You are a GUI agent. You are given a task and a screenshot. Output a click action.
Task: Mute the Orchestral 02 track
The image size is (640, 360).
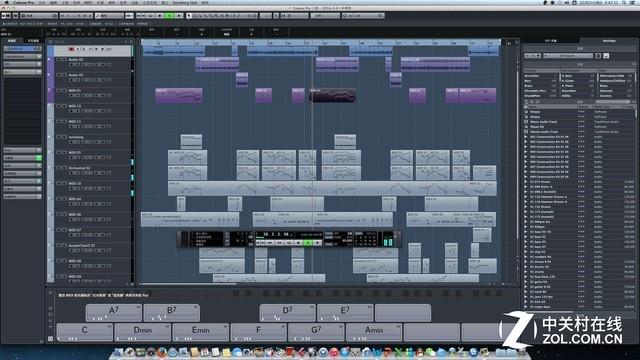[x=59, y=168]
